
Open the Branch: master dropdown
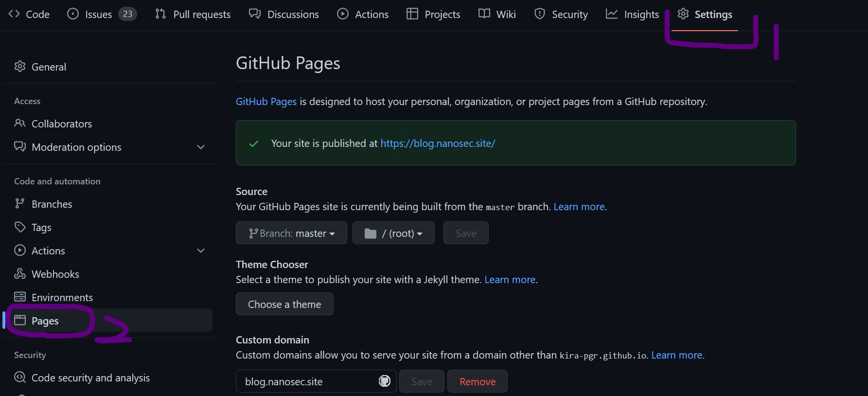pos(291,233)
